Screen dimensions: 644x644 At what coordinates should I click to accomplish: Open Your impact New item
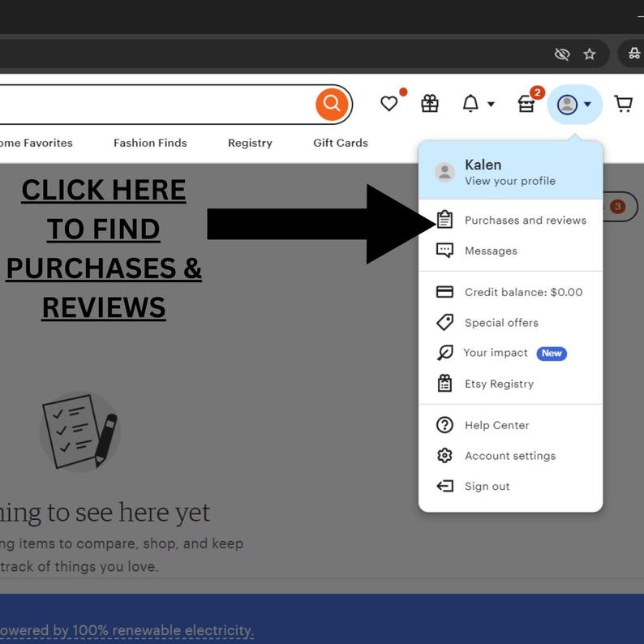pyautogui.click(x=510, y=353)
